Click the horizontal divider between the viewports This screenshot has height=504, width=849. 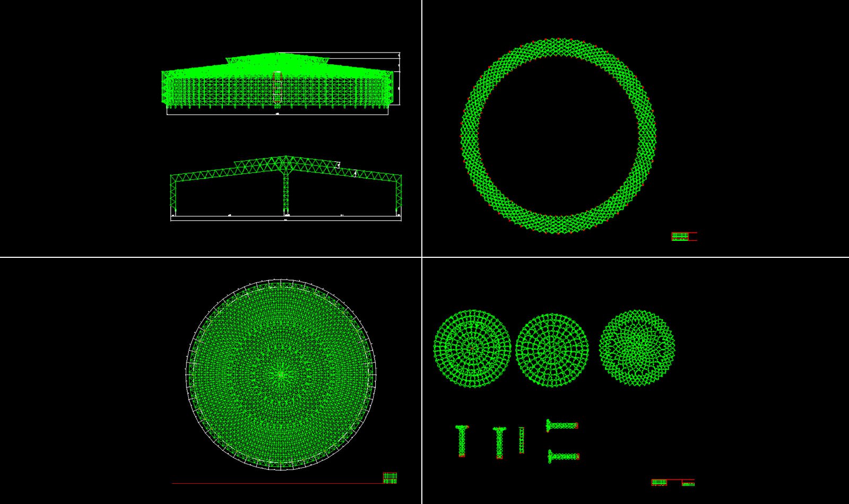point(212,257)
